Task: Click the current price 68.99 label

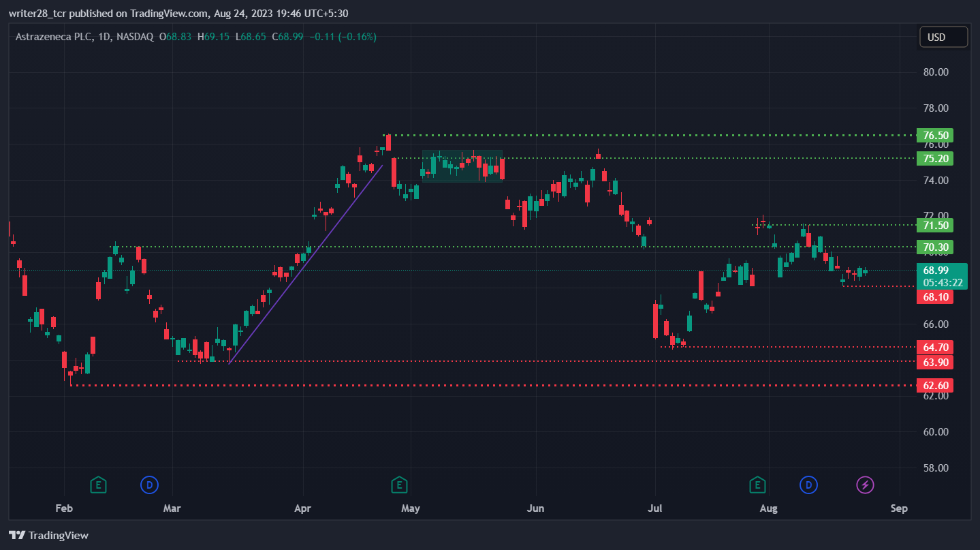Action: [941, 276]
